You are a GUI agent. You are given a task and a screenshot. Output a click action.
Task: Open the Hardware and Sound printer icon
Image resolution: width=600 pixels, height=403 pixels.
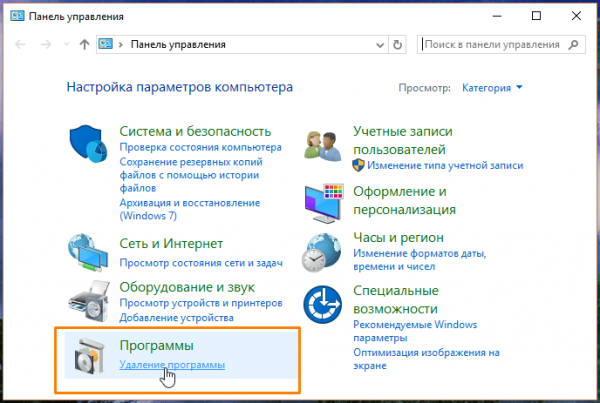tap(89, 301)
